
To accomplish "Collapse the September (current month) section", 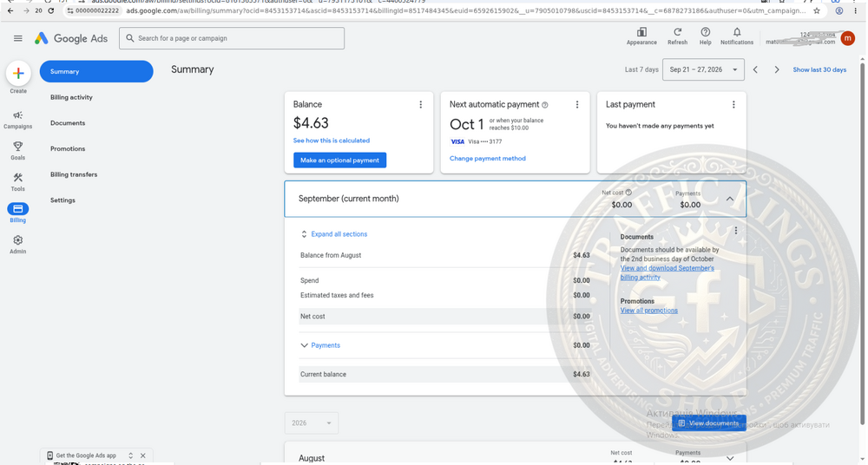I will tap(730, 199).
